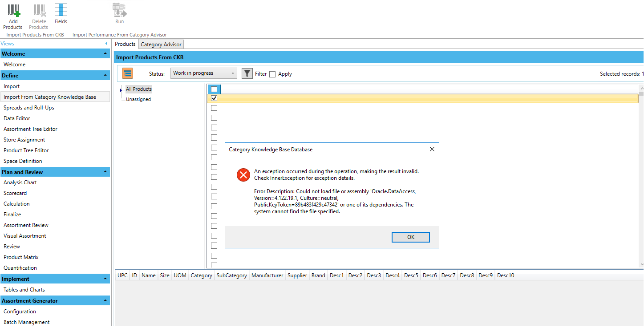Collapse the Plan and Review section
The height and width of the screenshot is (328, 644).
coord(105,172)
